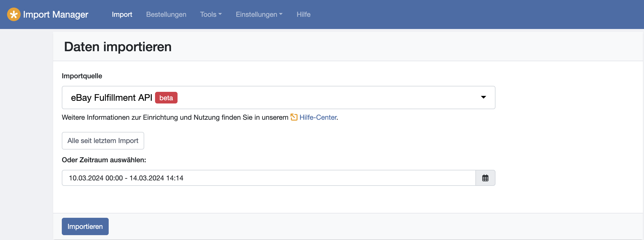Image resolution: width=644 pixels, height=240 pixels.
Task: Go to the Import nav item
Action: coord(122,14)
